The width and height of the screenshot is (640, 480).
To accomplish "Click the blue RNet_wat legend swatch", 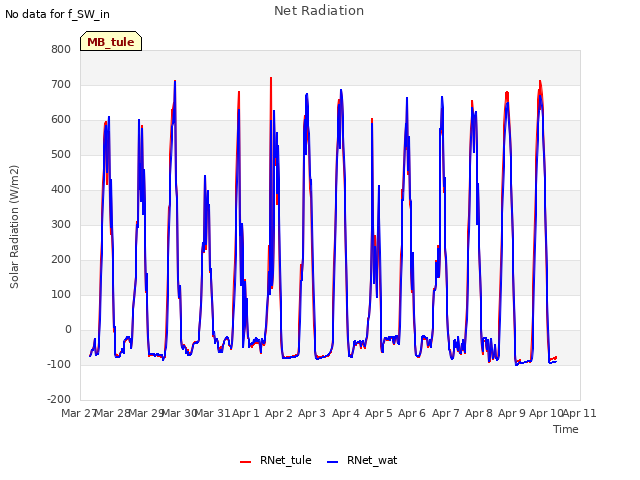I will coord(333,462).
